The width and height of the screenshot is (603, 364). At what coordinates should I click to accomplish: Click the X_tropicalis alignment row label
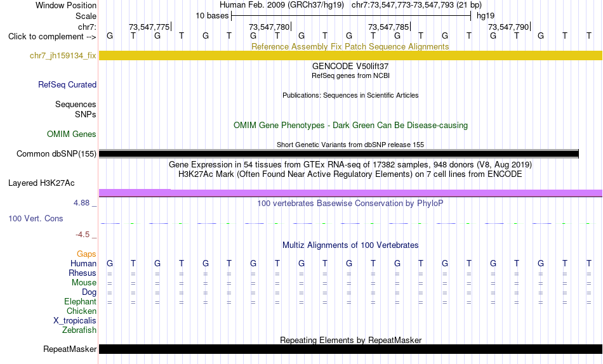pos(75,321)
